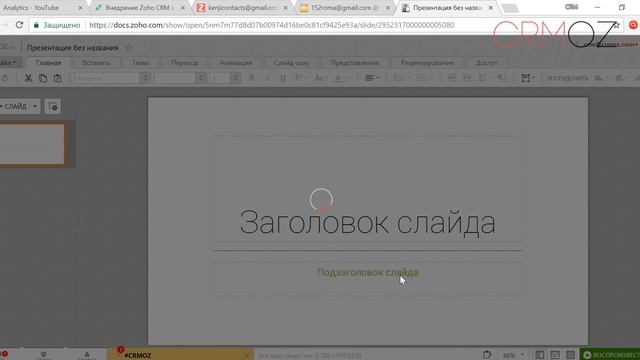This screenshot has width=640, height=360.
Task: Open the Переход ribbon tab
Action: click(x=184, y=63)
